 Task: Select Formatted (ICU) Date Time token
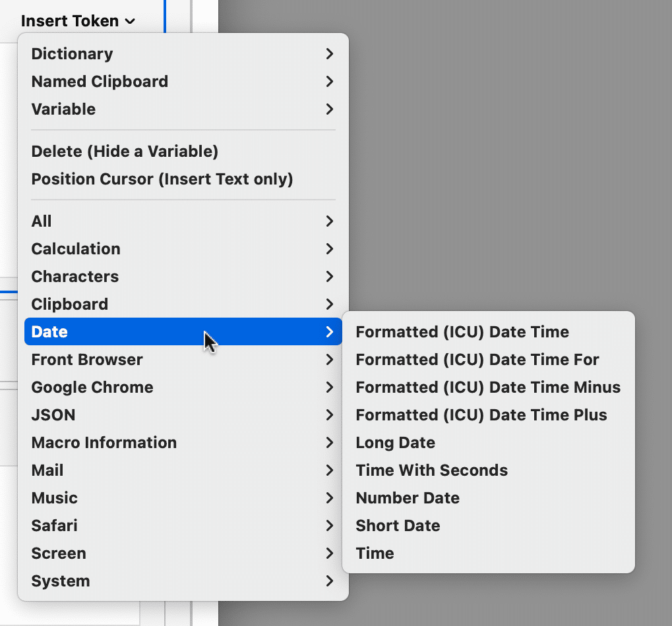pos(462,332)
